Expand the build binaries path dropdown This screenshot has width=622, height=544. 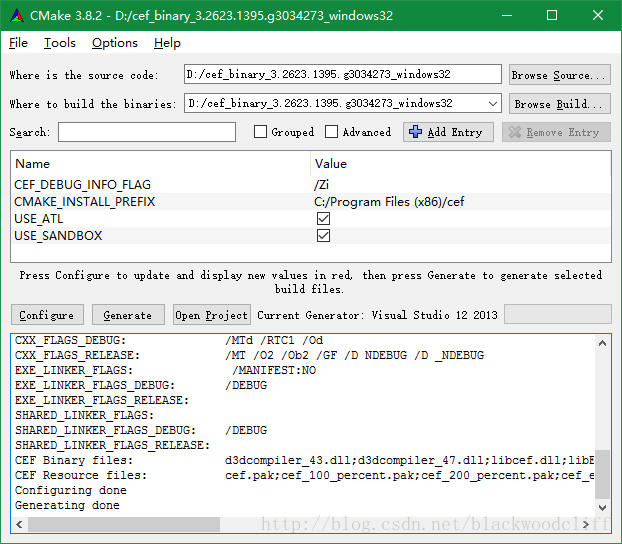(x=493, y=104)
